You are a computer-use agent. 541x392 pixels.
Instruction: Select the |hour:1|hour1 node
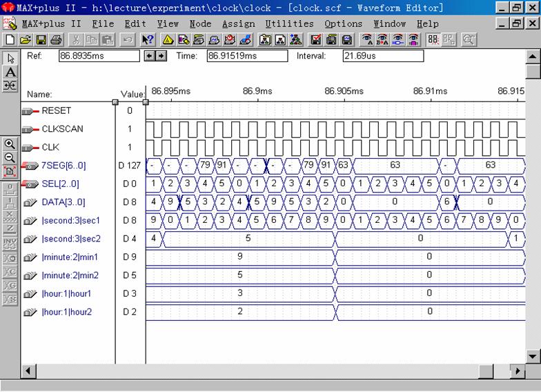point(68,294)
